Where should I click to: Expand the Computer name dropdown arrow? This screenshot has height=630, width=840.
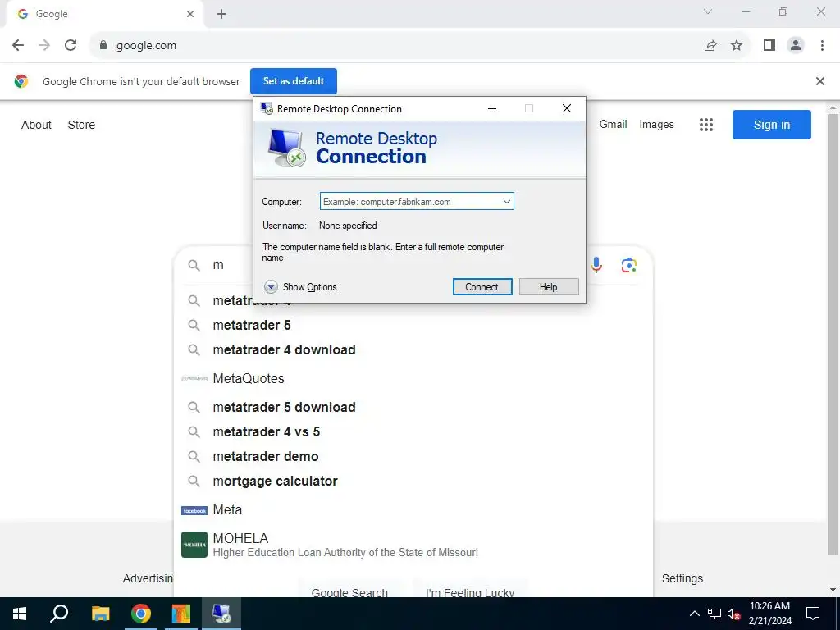pos(506,202)
